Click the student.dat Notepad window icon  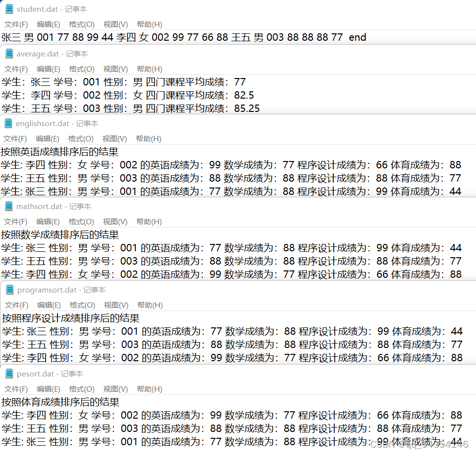9,9
